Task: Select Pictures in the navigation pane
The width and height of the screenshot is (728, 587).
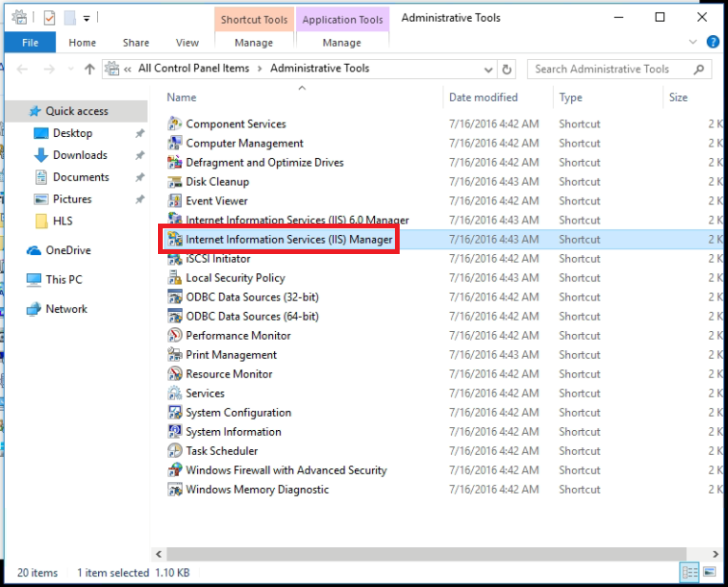Action: (72, 199)
